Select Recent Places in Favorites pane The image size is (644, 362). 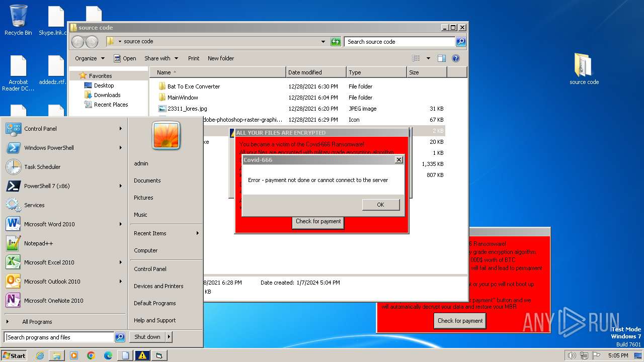pyautogui.click(x=111, y=105)
